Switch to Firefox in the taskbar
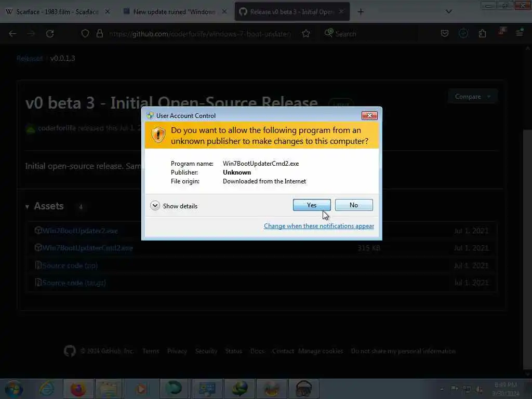The image size is (532, 399). coord(78,389)
